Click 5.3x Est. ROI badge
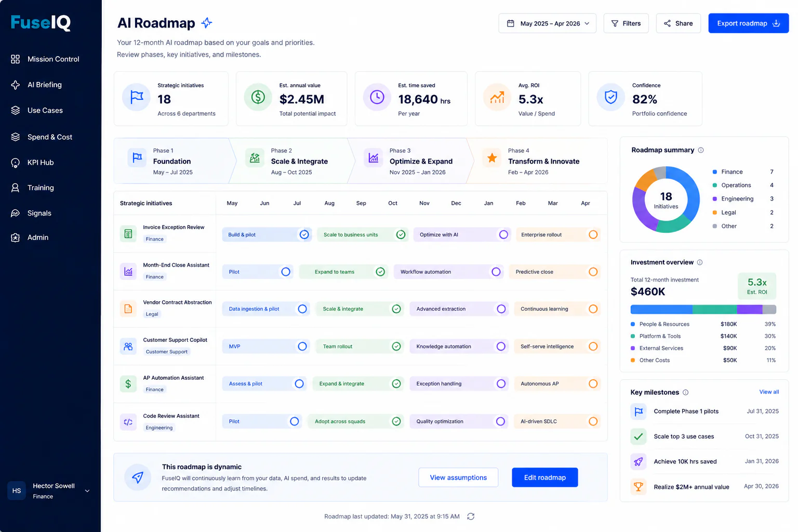Image resolution: width=798 pixels, height=532 pixels. (x=757, y=286)
